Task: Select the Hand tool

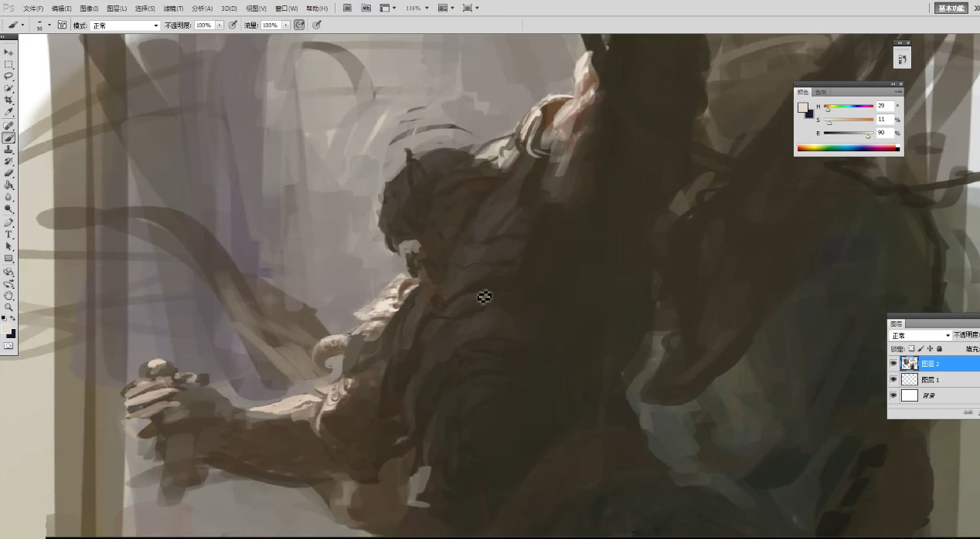Action: [x=9, y=295]
